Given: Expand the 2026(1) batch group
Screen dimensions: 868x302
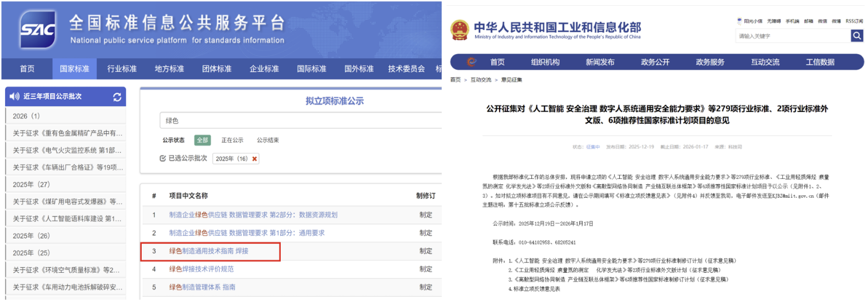Looking at the screenshot, I should click(x=26, y=116).
